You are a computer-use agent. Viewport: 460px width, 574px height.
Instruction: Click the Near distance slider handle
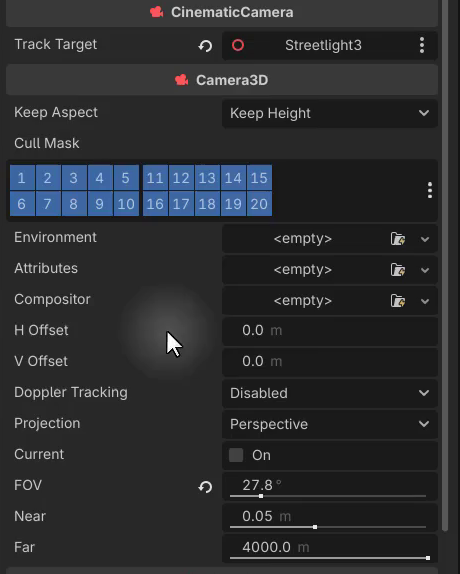pos(315,527)
